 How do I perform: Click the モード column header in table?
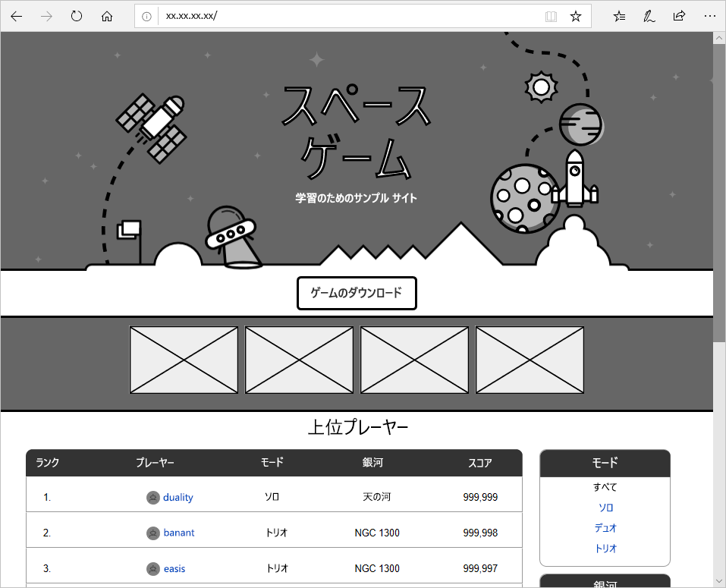(x=272, y=463)
